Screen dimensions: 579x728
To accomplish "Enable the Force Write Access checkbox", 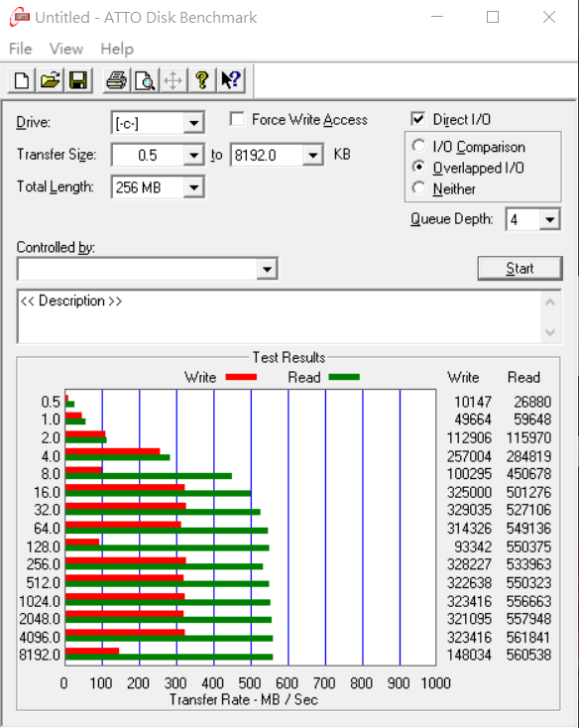I will pyautogui.click(x=237, y=119).
